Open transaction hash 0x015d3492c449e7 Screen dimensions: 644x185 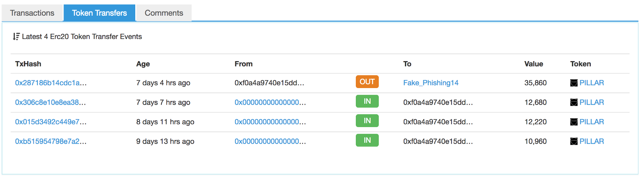click(x=51, y=122)
